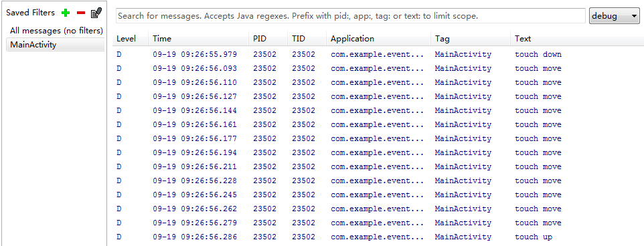This screenshot has width=644, height=246.
Task: Select timestamp 09-19 09:26:56.177
Action: click(x=195, y=138)
